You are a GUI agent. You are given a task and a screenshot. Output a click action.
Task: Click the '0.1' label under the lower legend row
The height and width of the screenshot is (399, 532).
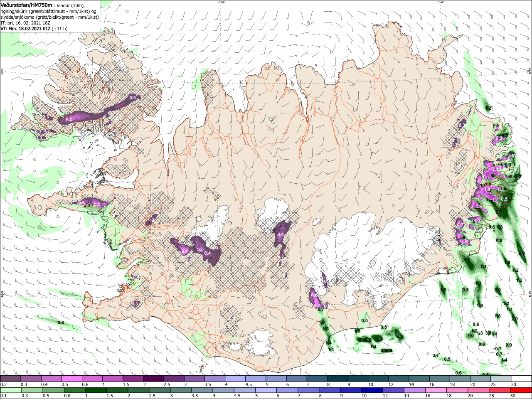point(3,396)
